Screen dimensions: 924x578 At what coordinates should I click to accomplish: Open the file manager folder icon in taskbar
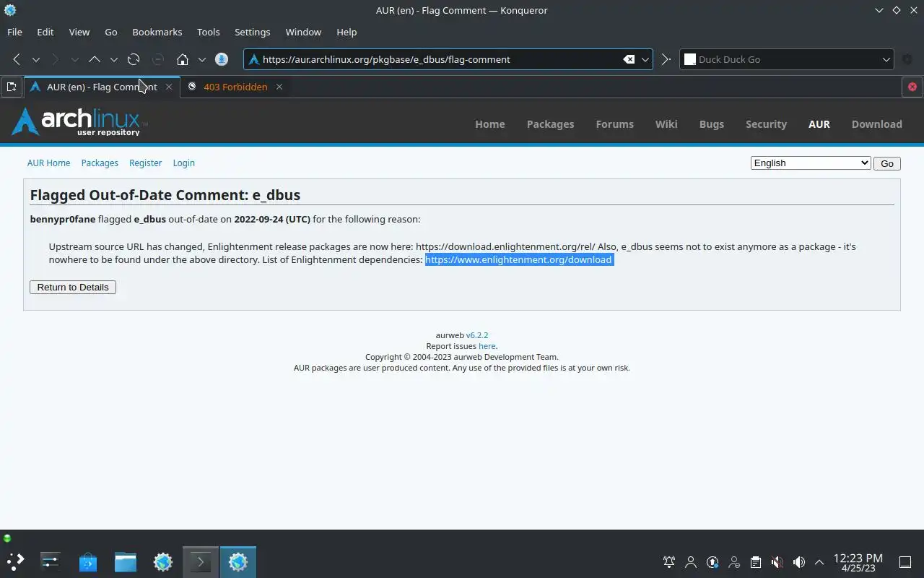coord(126,561)
